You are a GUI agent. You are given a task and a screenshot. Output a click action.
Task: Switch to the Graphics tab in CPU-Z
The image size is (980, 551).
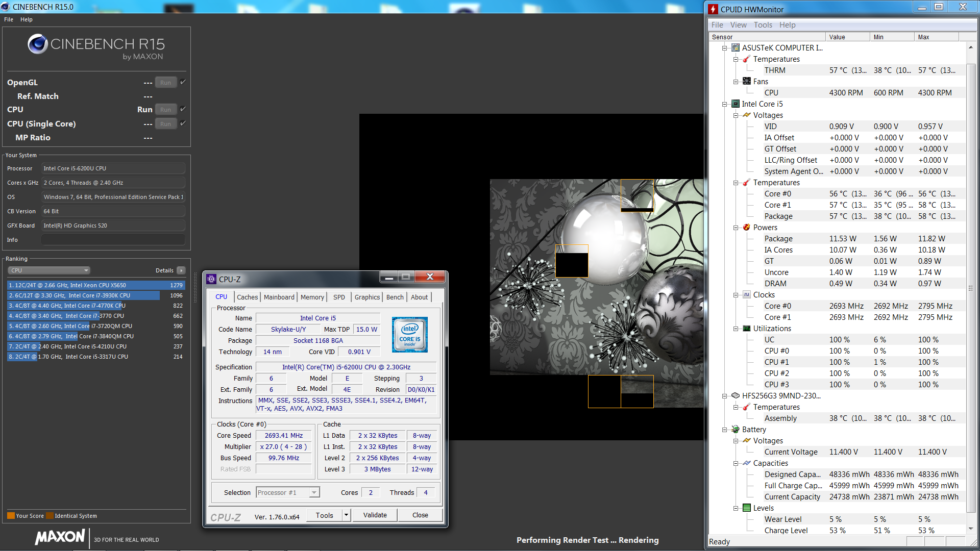(367, 297)
